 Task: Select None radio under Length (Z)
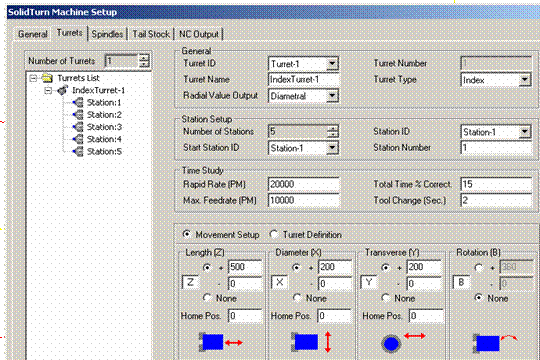click(207, 297)
